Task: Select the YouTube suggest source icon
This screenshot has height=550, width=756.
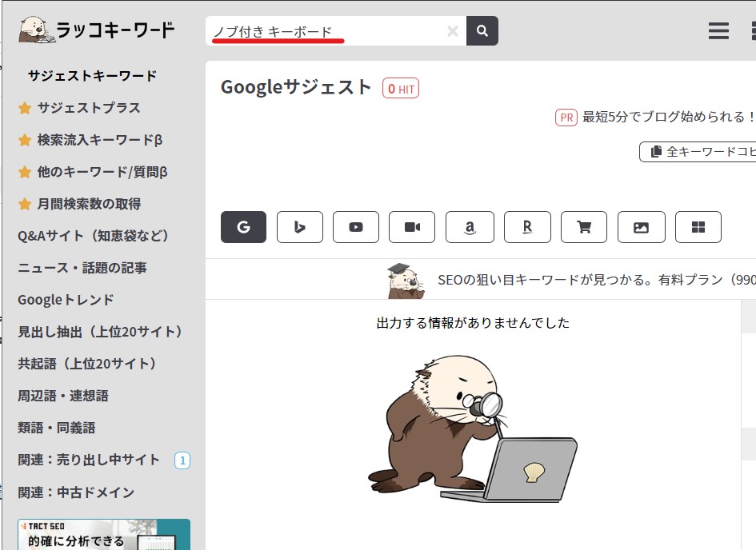Action: coord(356,227)
